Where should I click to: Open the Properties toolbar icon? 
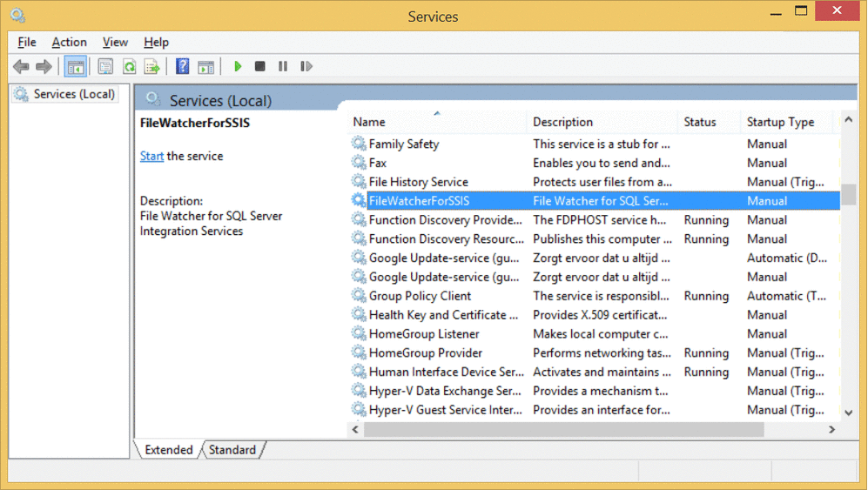[105, 67]
